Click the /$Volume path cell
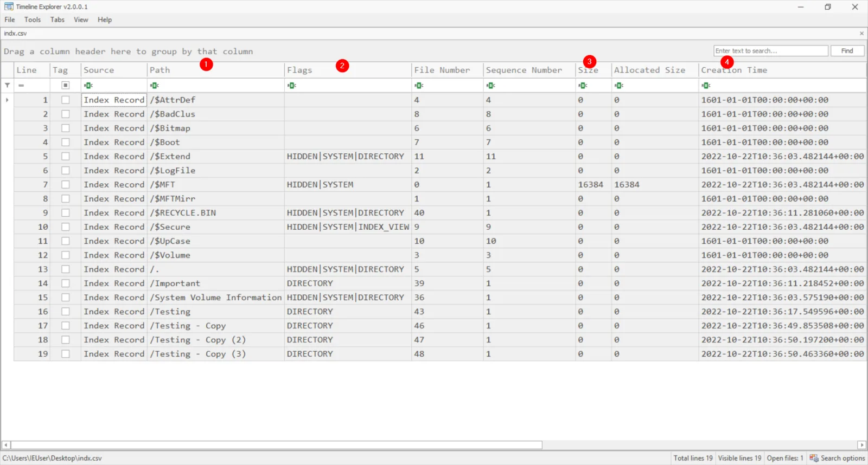Viewport: 868px width, 465px height. coord(216,255)
